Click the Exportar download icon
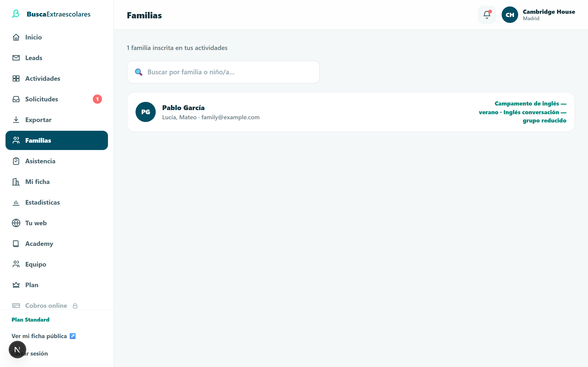 [16, 120]
